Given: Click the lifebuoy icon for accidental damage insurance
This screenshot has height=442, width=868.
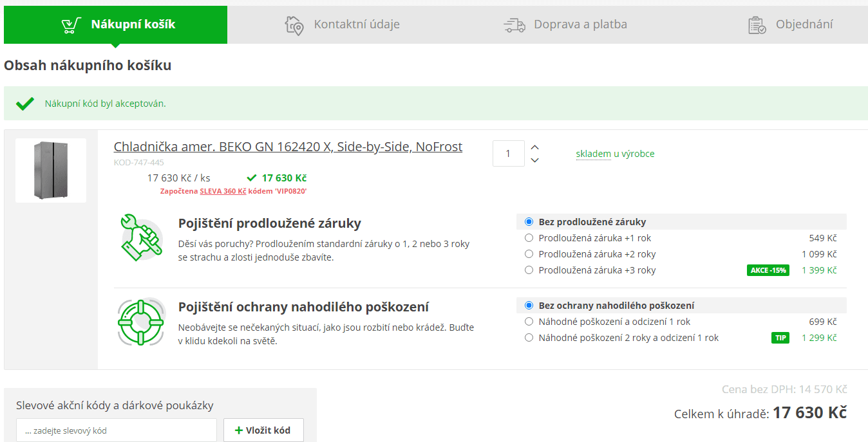Looking at the screenshot, I should [x=142, y=322].
